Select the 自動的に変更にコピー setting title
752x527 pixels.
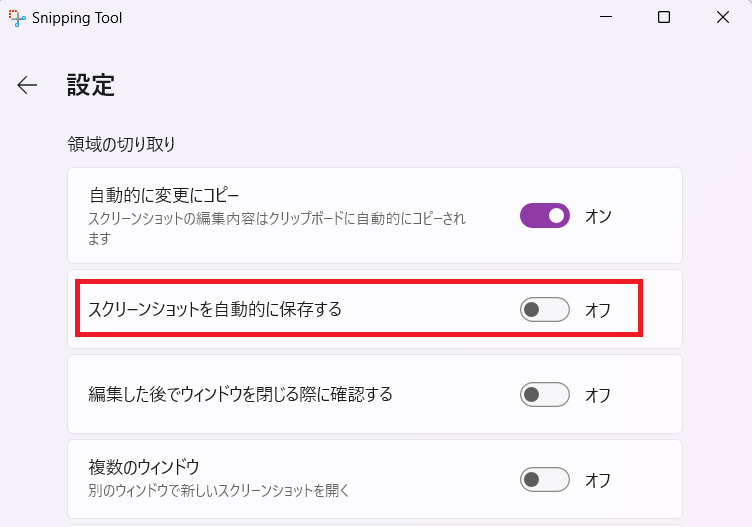[164, 195]
